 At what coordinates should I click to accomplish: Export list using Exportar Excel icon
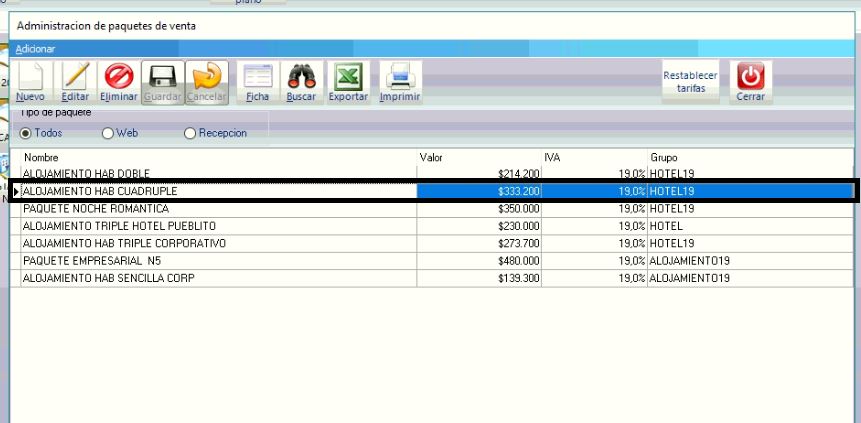[349, 78]
